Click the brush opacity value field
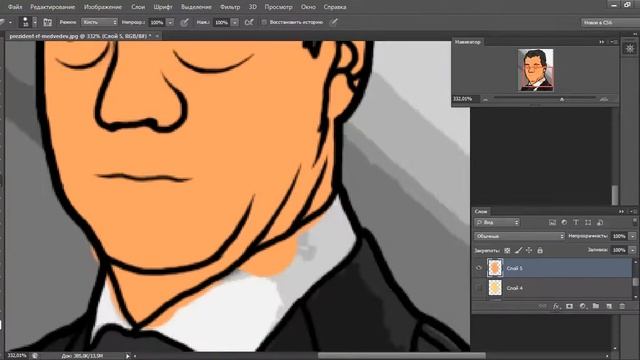The image size is (640, 360). [157, 22]
